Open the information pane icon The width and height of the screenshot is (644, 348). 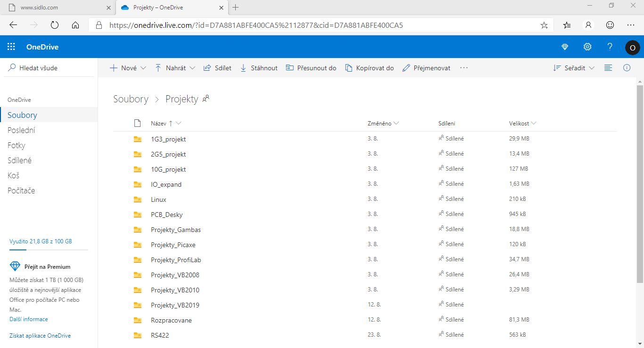click(627, 67)
